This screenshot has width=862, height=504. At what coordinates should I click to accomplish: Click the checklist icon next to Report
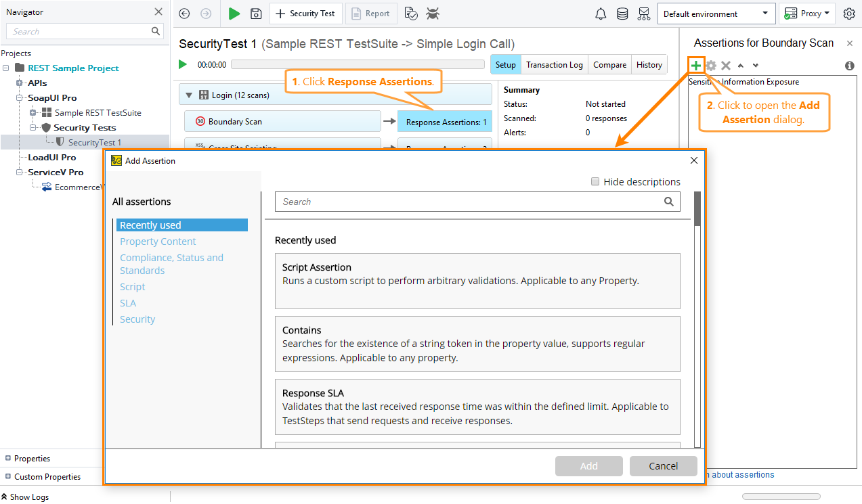pyautogui.click(x=410, y=14)
